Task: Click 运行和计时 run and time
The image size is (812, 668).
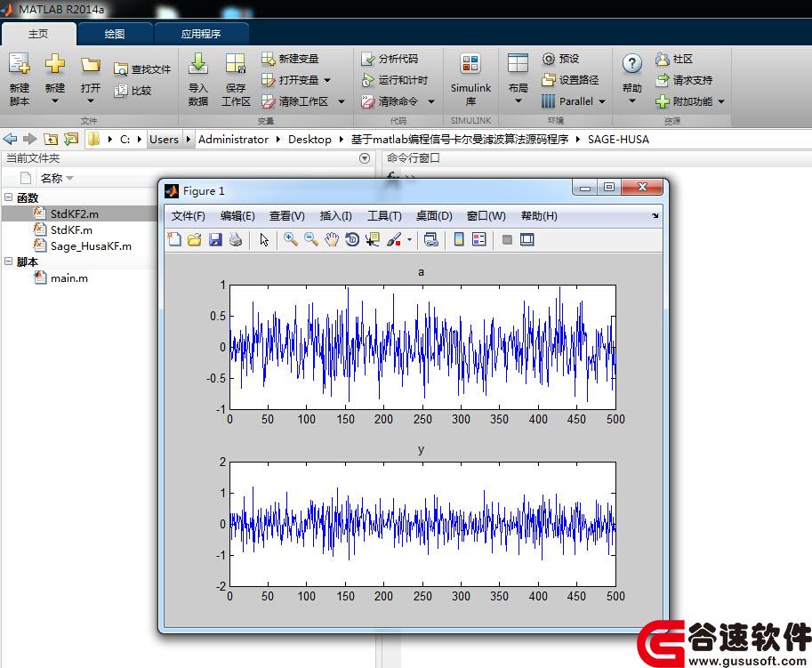Action: coord(395,80)
